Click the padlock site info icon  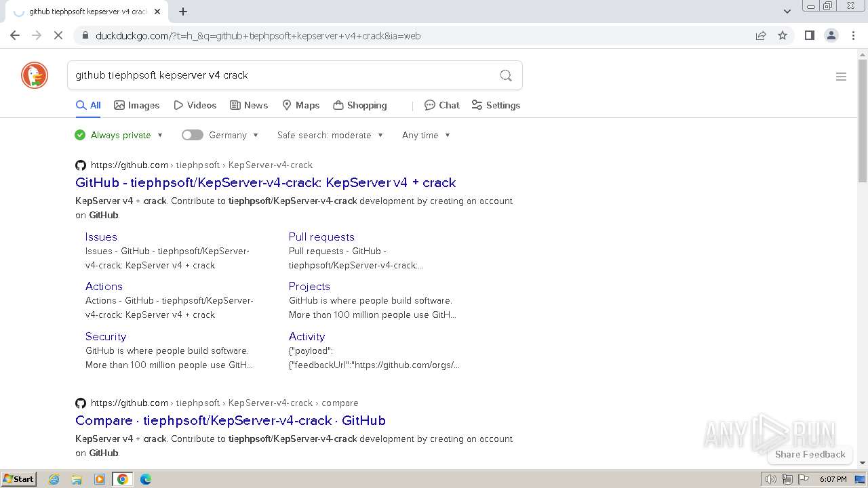point(85,35)
